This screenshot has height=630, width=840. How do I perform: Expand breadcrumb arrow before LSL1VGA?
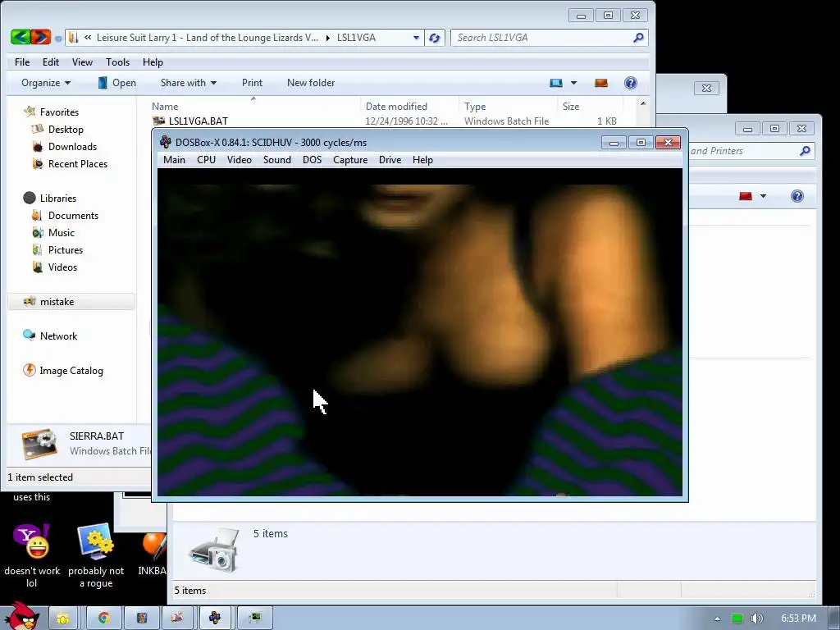pyautogui.click(x=328, y=38)
